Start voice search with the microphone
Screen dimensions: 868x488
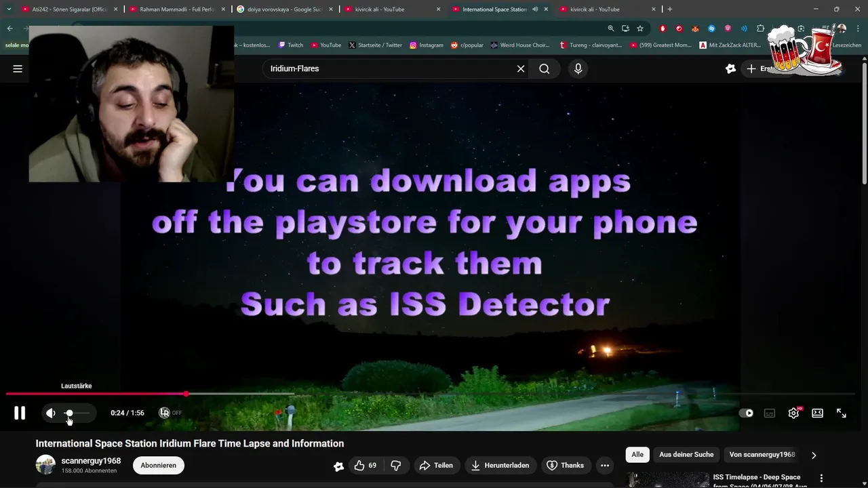tap(578, 68)
